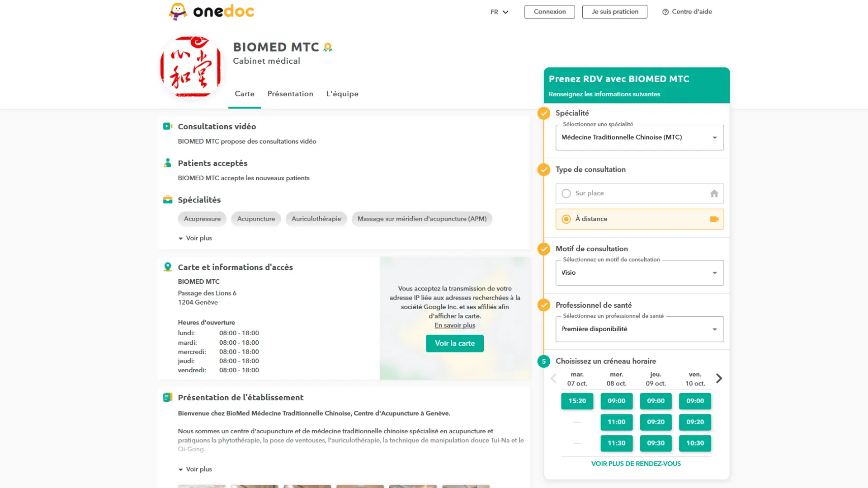
Task: Click the Voir la carte button
Action: coord(454,343)
